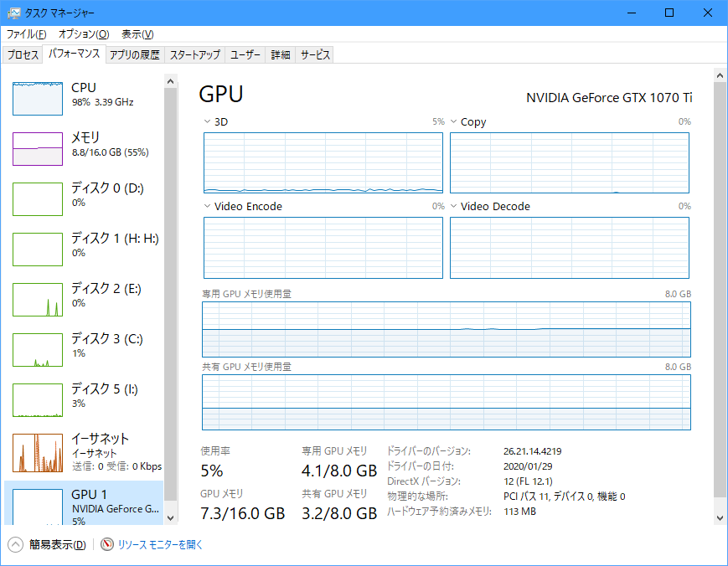Switch to the ユーザー tab
This screenshot has height=566, width=728.
[x=245, y=54]
